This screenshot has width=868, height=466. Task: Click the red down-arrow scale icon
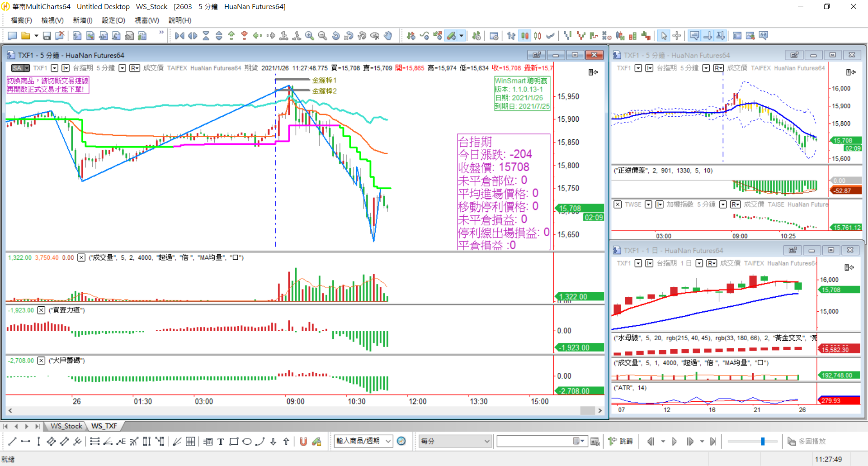click(245, 36)
